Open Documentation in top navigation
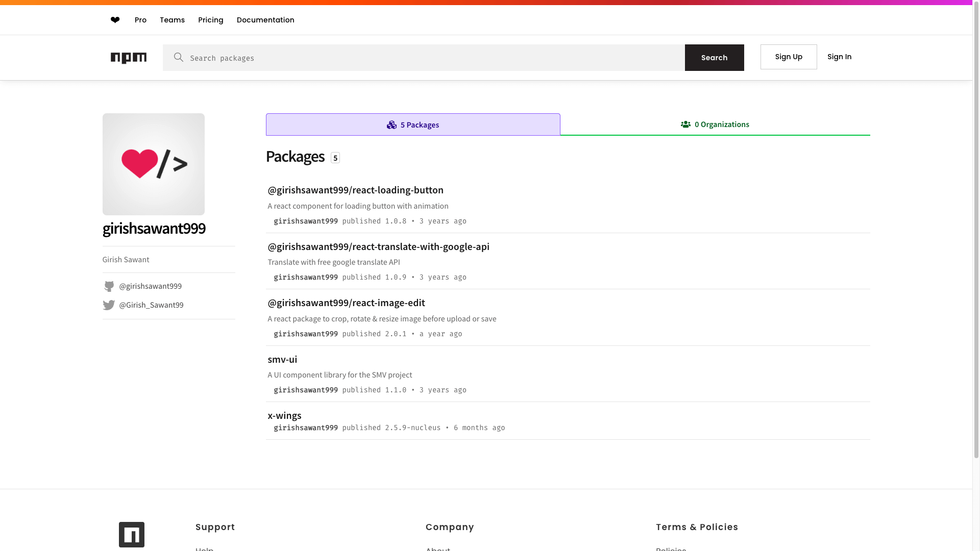This screenshot has height=551, width=980. (265, 20)
